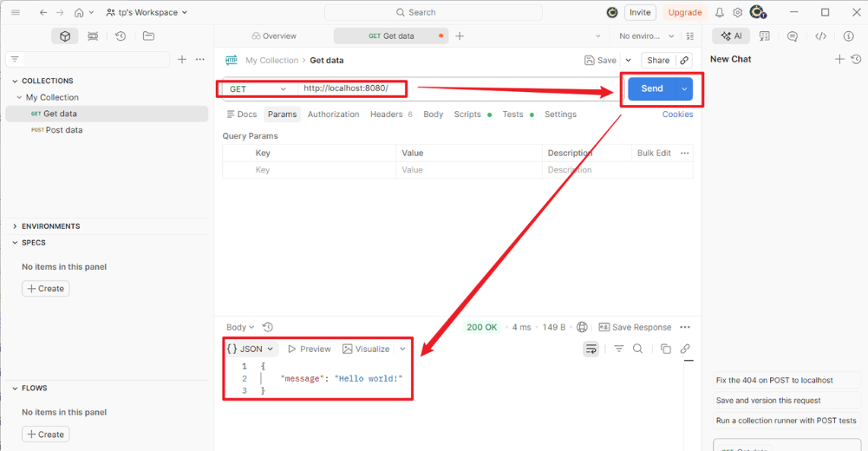This screenshot has height=451, width=868.
Task: Click the Invite button
Action: (x=640, y=12)
